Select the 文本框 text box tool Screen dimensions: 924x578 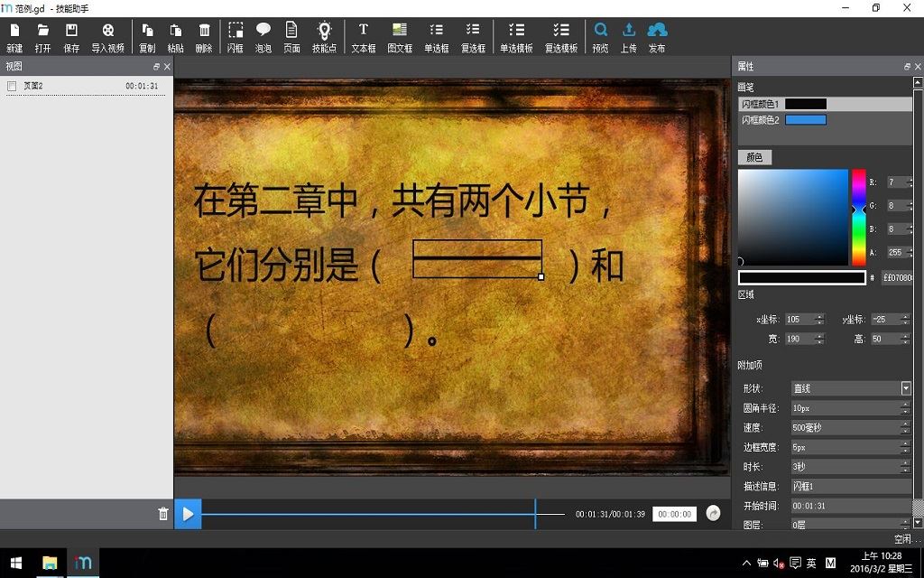[364, 37]
